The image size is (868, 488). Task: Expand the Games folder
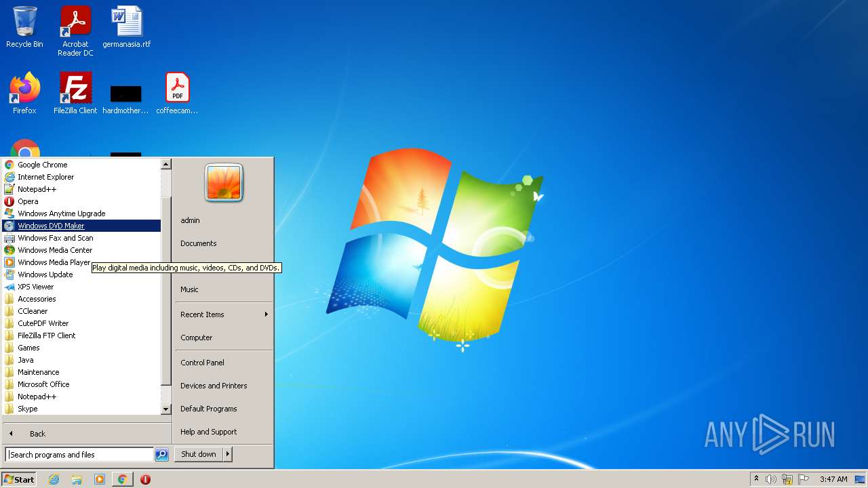point(81,348)
